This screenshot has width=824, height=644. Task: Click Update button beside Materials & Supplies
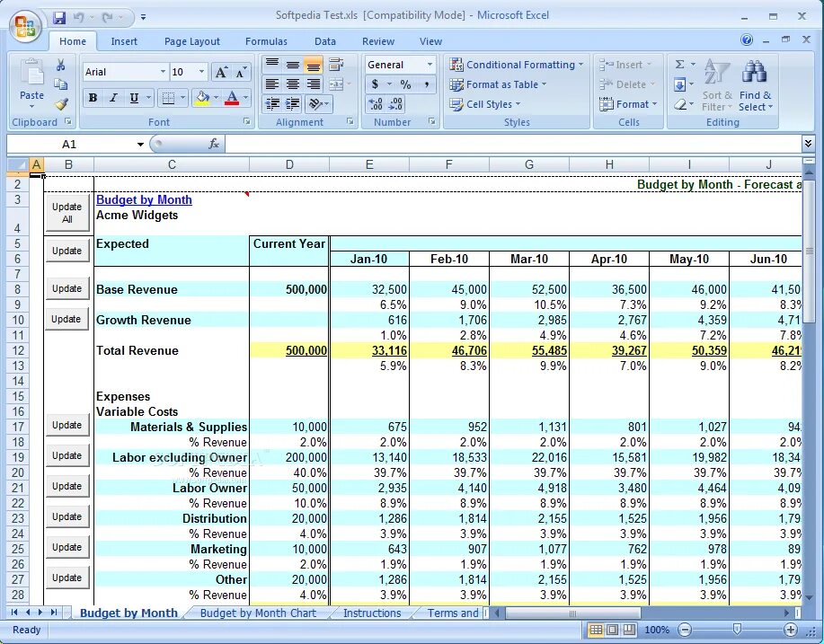pos(66,425)
